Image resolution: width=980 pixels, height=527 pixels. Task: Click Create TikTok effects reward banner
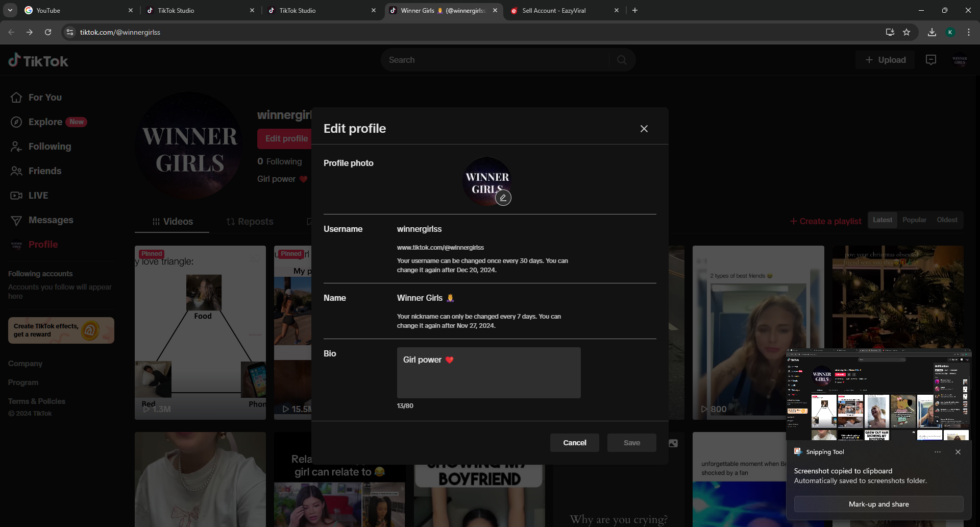point(61,330)
